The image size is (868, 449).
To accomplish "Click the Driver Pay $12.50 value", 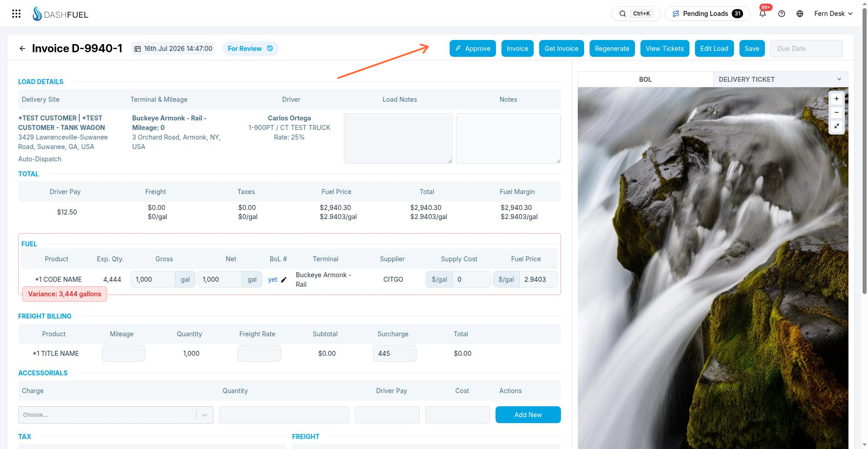I will click(67, 212).
